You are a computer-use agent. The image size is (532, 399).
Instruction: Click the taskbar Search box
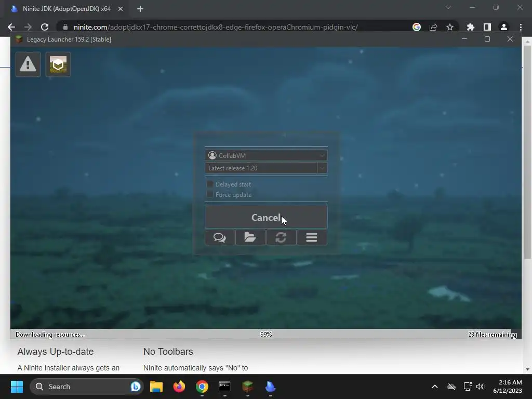87,387
